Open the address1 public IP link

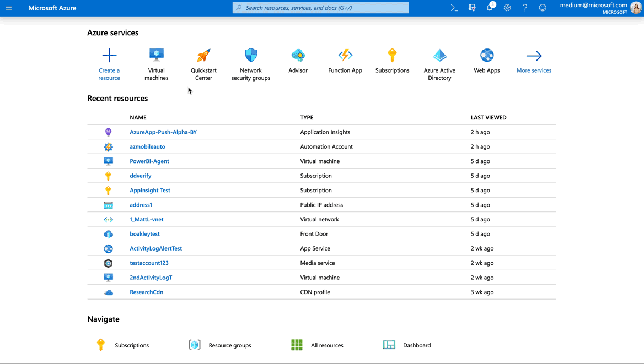(141, 205)
